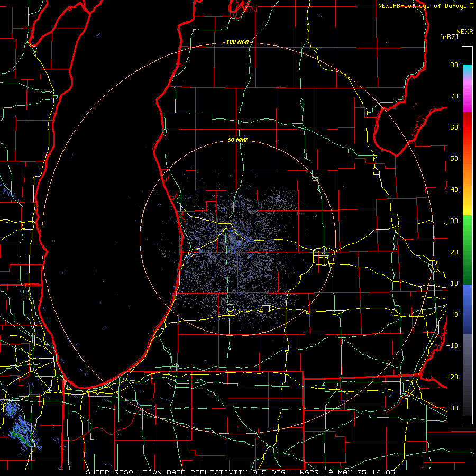Click the NEXLAB-College of DuPage label
The width and height of the screenshot is (476, 476).
pos(423,6)
